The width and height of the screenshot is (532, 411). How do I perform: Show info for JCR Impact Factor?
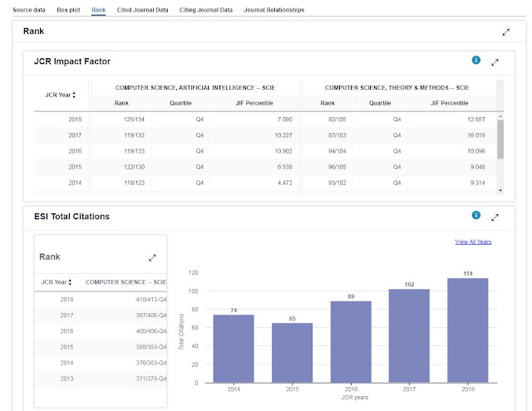(476, 60)
